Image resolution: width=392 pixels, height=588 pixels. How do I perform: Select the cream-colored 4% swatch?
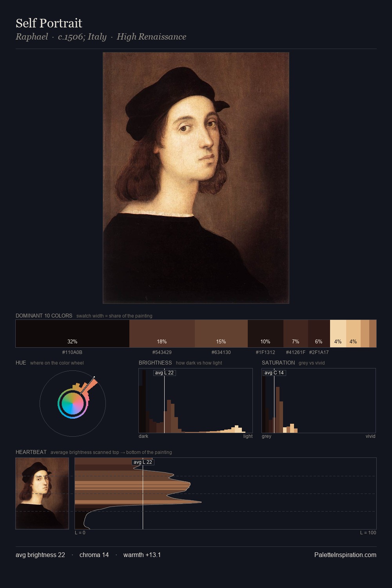click(x=338, y=334)
